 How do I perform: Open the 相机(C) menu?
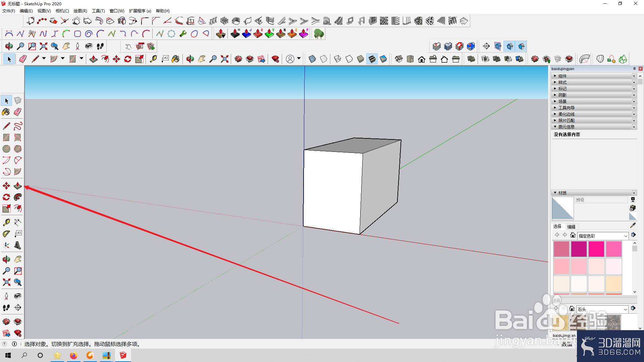pos(62,11)
